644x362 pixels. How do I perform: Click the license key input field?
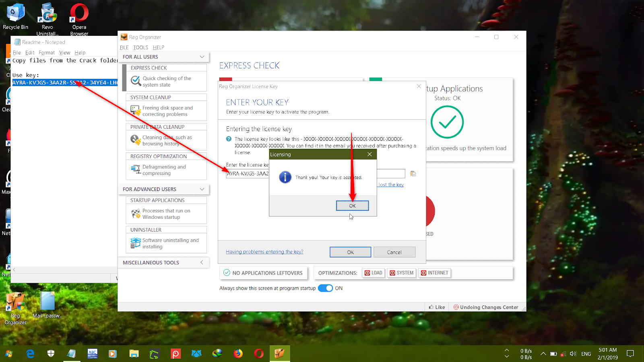coord(315,174)
